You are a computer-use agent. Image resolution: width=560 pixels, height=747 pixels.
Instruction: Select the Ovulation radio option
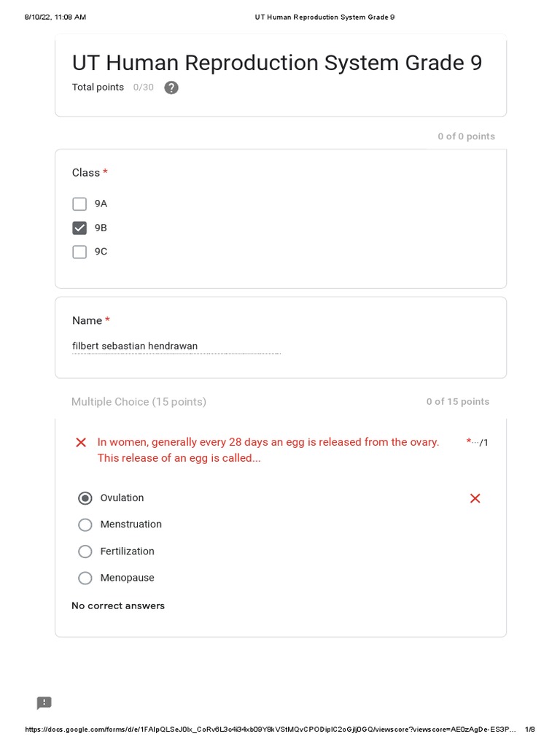[x=85, y=498]
